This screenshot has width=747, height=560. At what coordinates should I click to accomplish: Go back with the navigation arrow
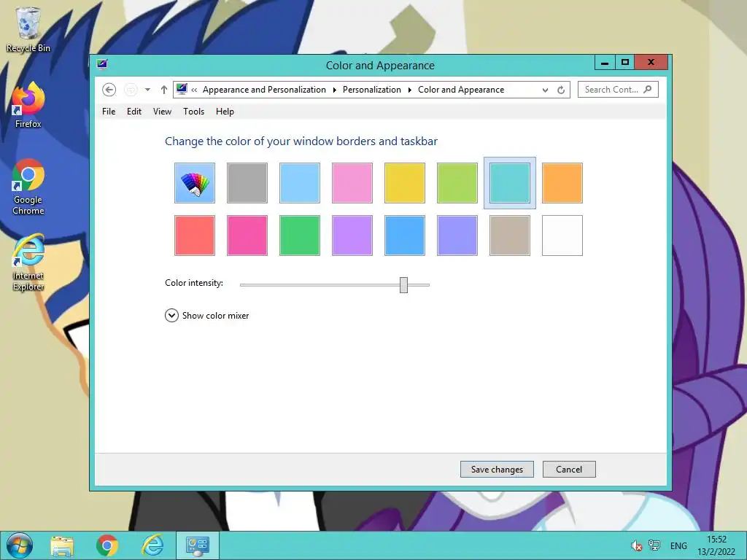(x=109, y=90)
